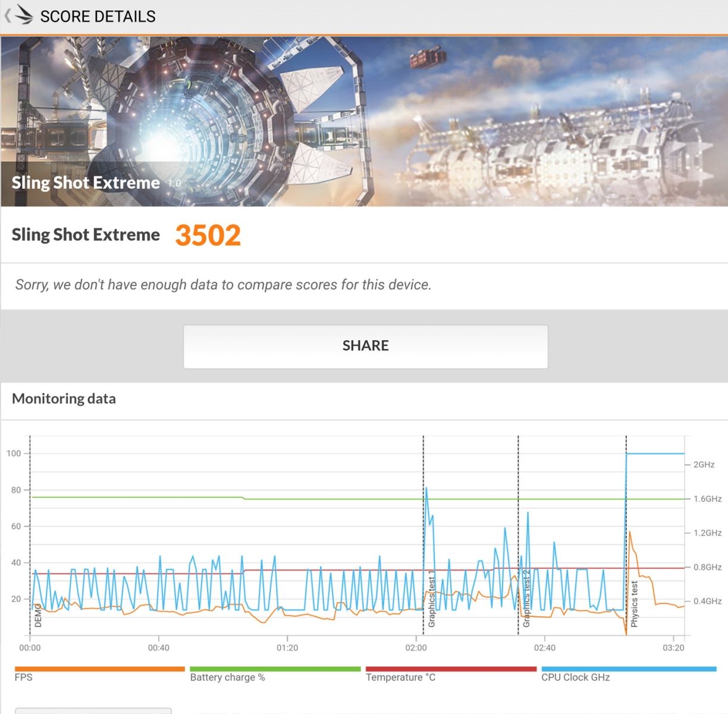The height and width of the screenshot is (714, 728).
Task: Click the 02:00 time axis label
Action: tap(416, 648)
